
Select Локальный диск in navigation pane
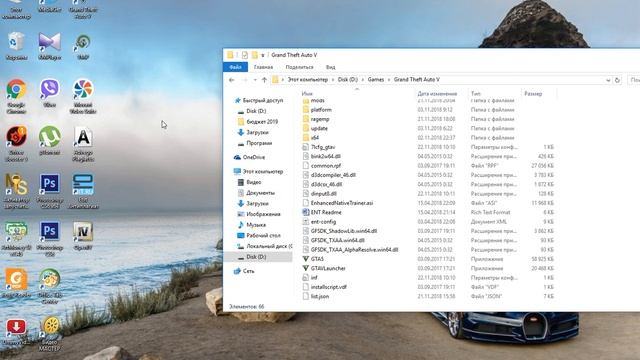(264, 246)
